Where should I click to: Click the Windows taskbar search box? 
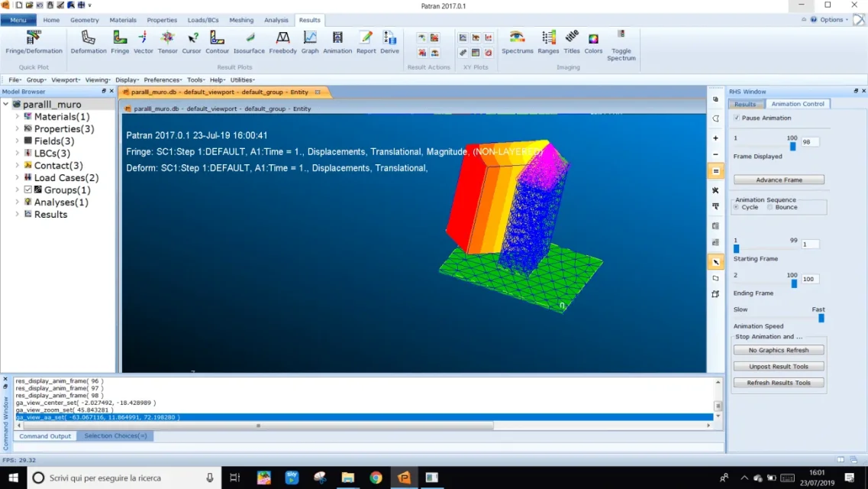click(x=124, y=478)
